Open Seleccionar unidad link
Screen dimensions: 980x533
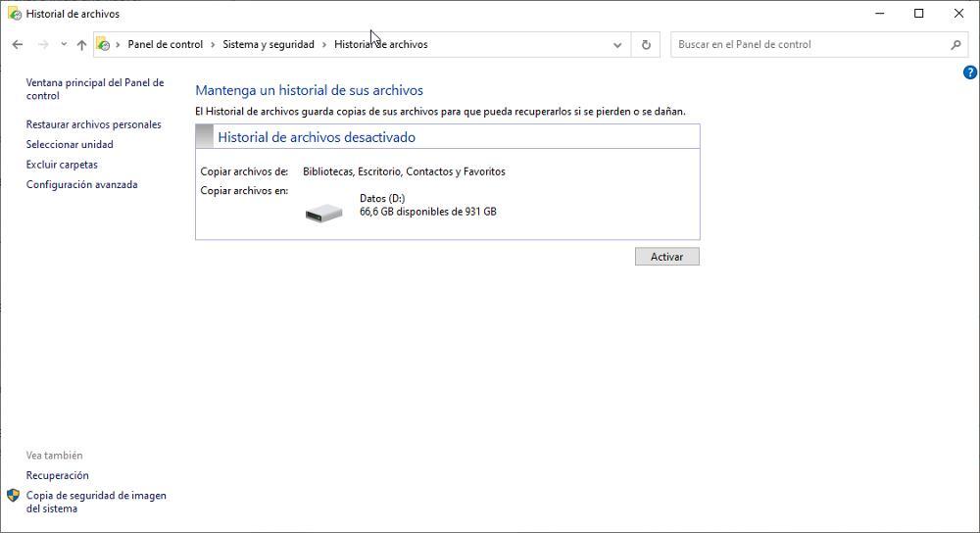coord(70,144)
